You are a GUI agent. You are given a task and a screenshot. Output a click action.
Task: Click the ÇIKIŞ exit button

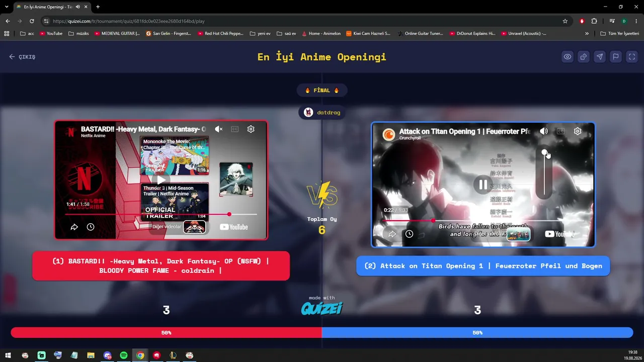(x=22, y=57)
